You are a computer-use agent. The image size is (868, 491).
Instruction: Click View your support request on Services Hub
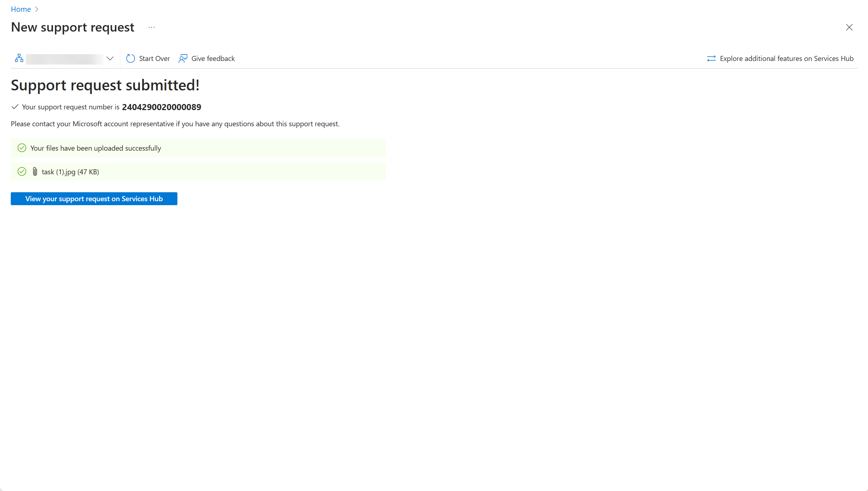point(94,199)
